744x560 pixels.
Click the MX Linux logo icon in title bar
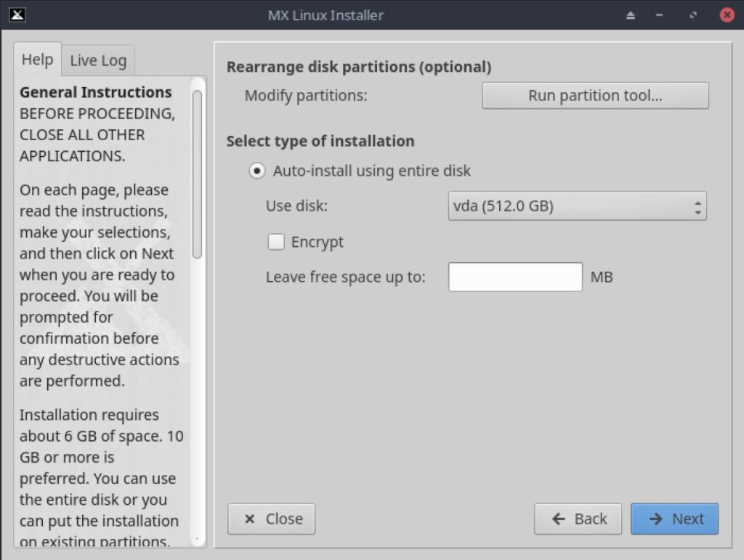(17, 15)
